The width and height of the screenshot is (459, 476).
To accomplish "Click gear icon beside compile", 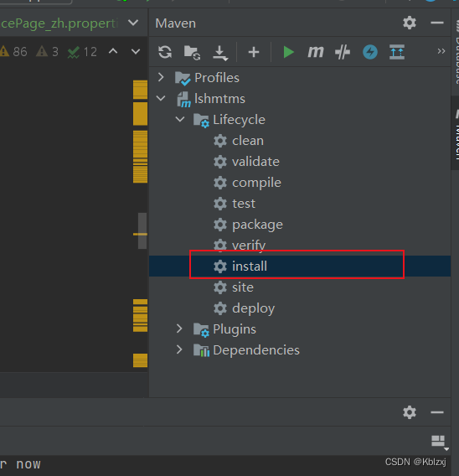I will coord(220,183).
